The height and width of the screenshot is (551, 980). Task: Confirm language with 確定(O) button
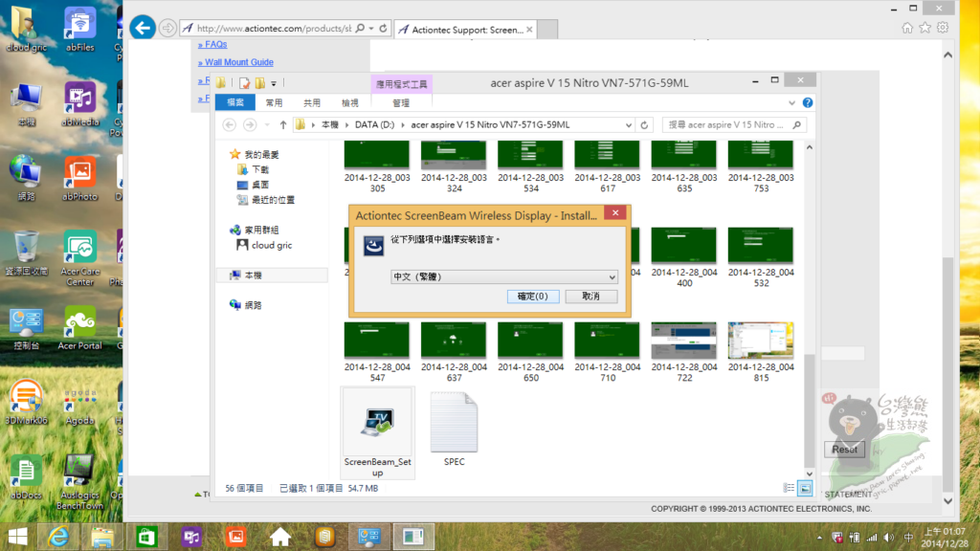[x=532, y=297]
